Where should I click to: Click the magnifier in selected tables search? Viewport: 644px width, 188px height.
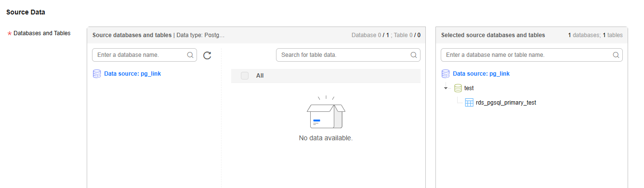(x=616, y=55)
